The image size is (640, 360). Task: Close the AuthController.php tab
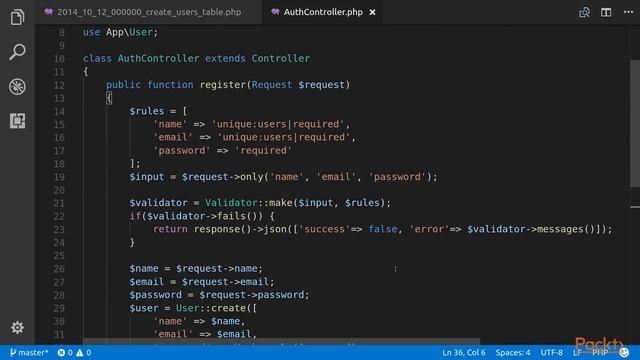372,12
